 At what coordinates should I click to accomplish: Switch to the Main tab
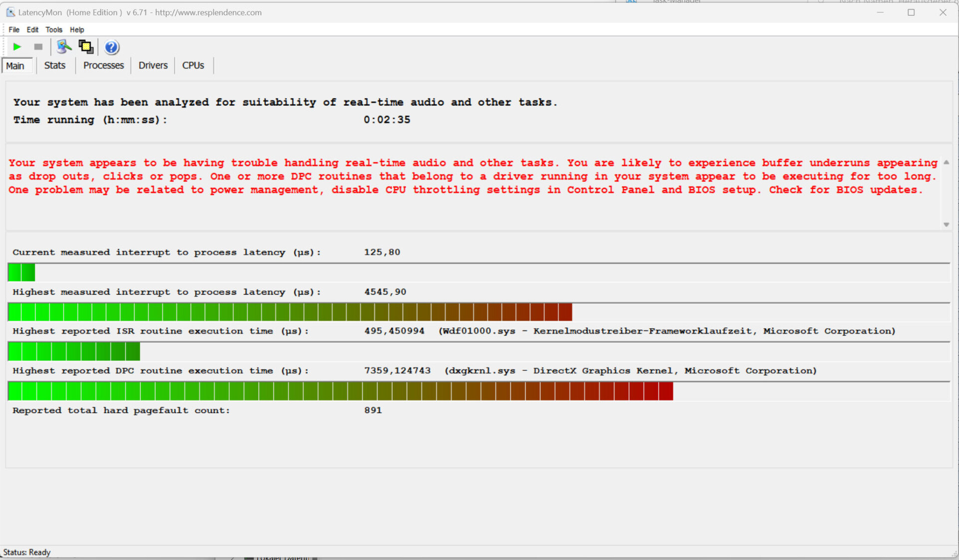click(x=17, y=66)
